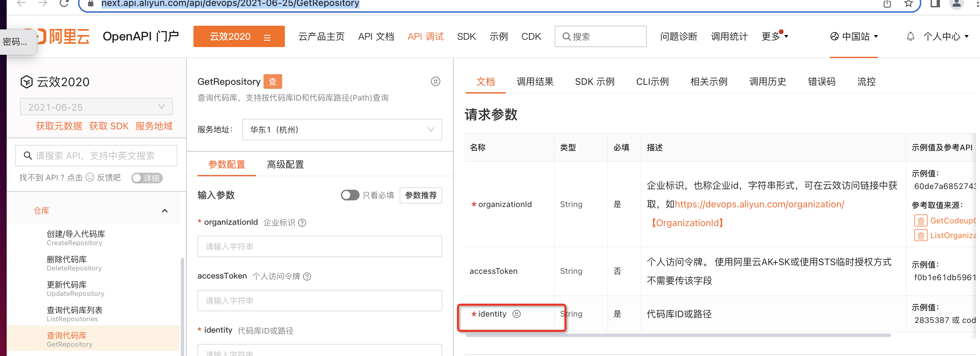Click the accessToken input field
Screen dimensions: 980x356
(320, 301)
